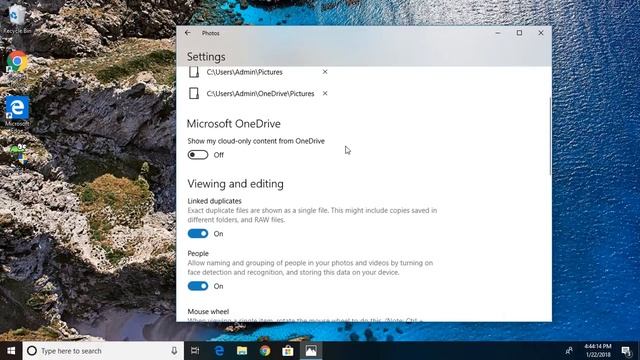Screen dimensions: 640x360
Task: Click the microphone icon in the search box
Action: click(174, 351)
